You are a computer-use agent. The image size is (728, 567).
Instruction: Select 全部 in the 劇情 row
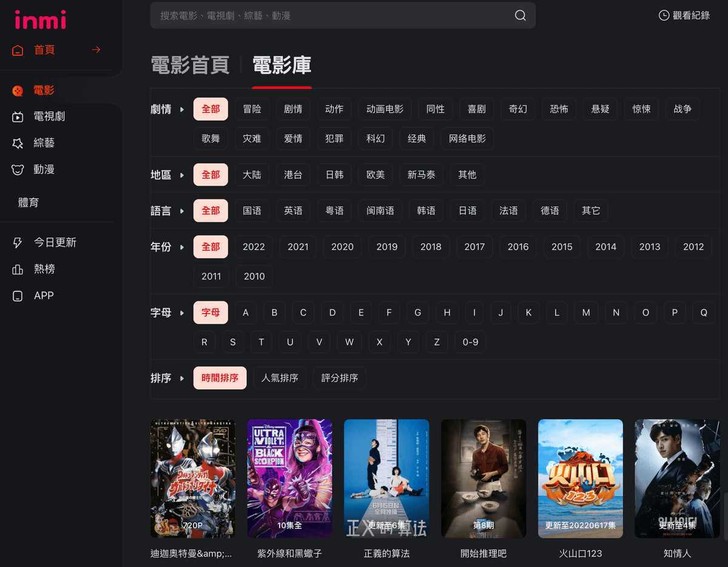[211, 109]
